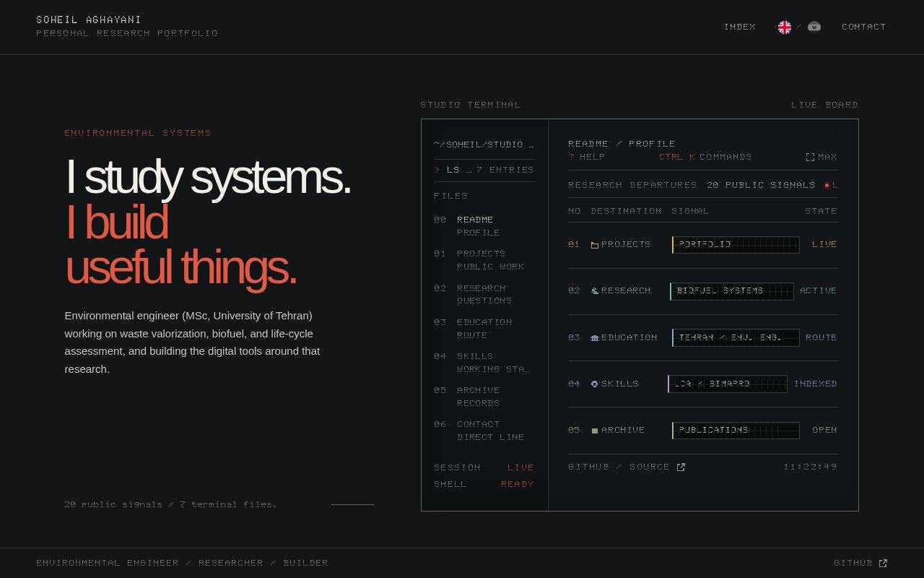
Task: Open the CTRL K Commands palette
Action: [705, 157]
